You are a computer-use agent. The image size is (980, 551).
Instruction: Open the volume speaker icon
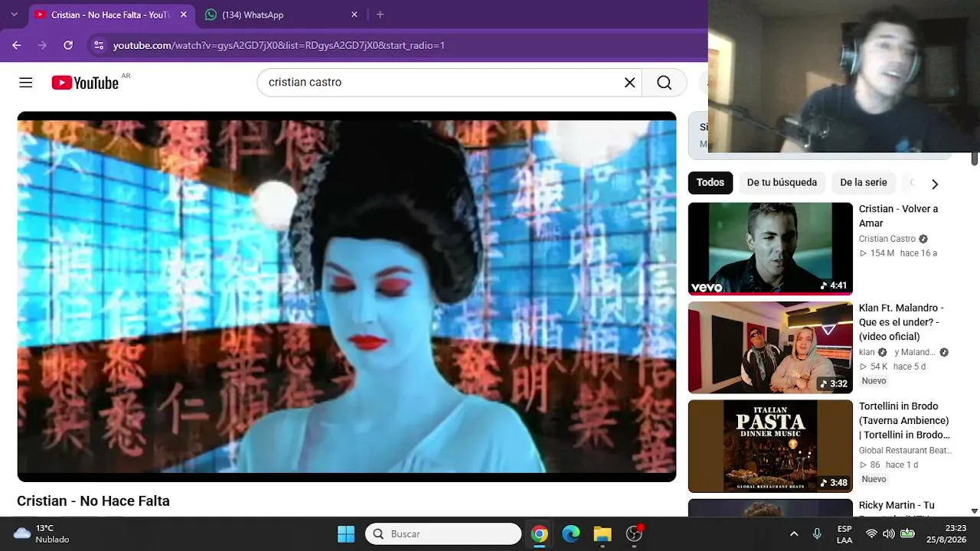pyautogui.click(x=889, y=534)
